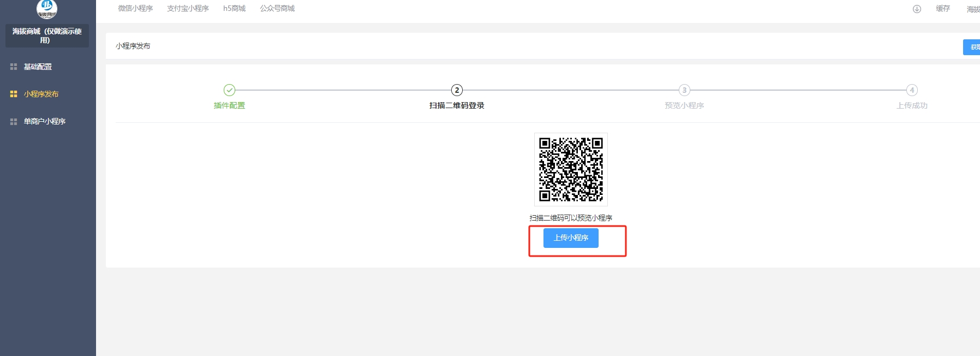Click the 上传小程序 button
The image size is (980, 356).
(571, 238)
